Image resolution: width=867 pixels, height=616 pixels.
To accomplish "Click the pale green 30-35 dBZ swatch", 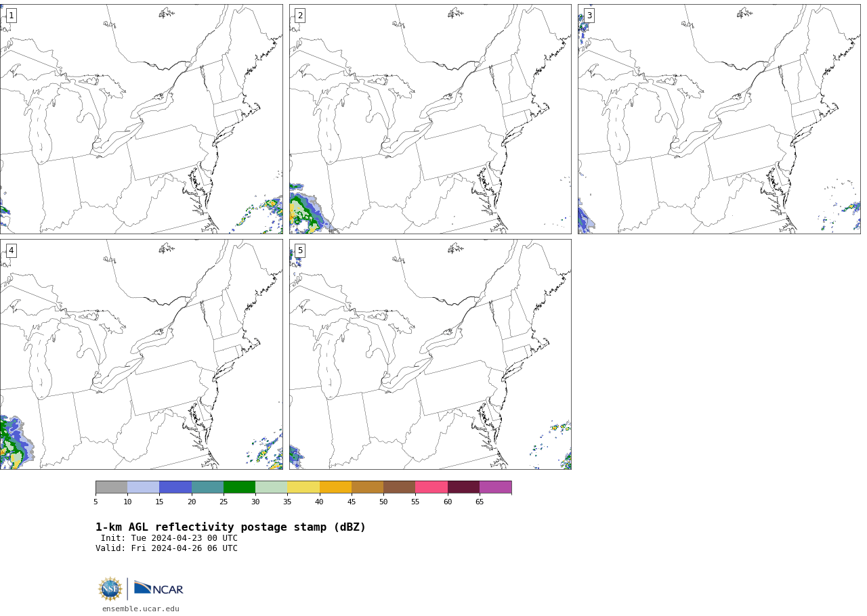I will (271, 487).
